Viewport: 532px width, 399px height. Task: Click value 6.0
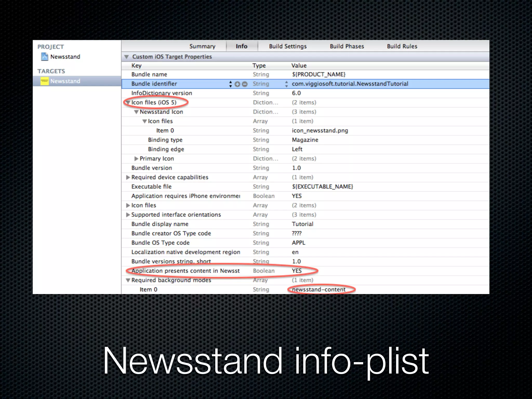click(x=296, y=93)
